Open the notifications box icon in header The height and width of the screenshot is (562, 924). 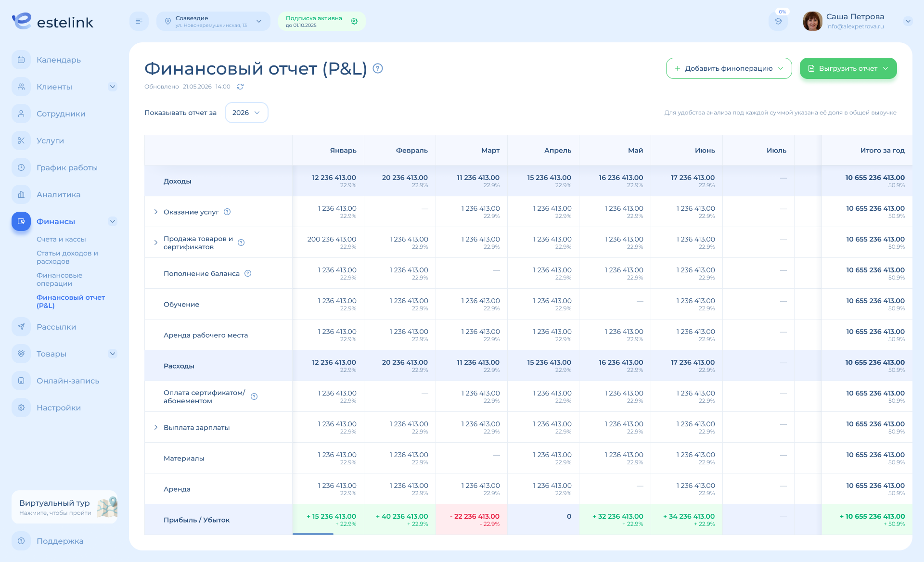(778, 21)
